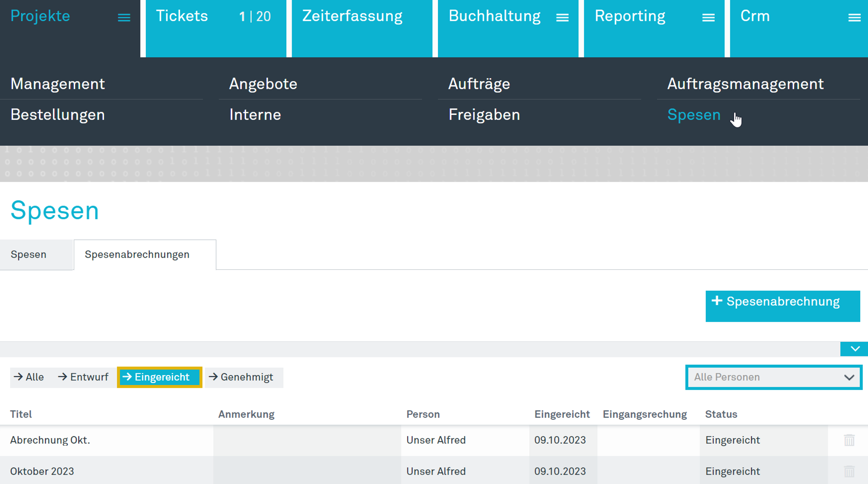Delete the Oktober 2023 row via trash icon
Viewport: 868px width, 484px height.
(849, 471)
